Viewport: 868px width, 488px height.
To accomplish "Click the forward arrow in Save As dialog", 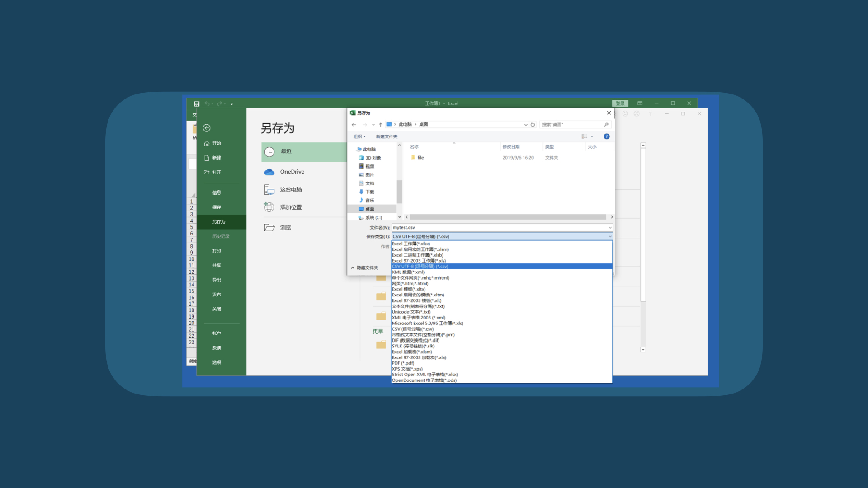I will click(364, 124).
